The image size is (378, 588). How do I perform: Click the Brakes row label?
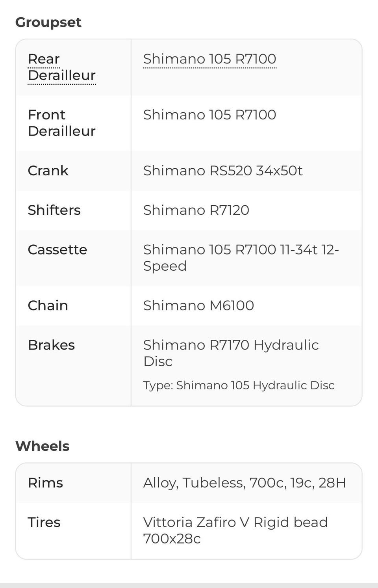tap(51, 345)
